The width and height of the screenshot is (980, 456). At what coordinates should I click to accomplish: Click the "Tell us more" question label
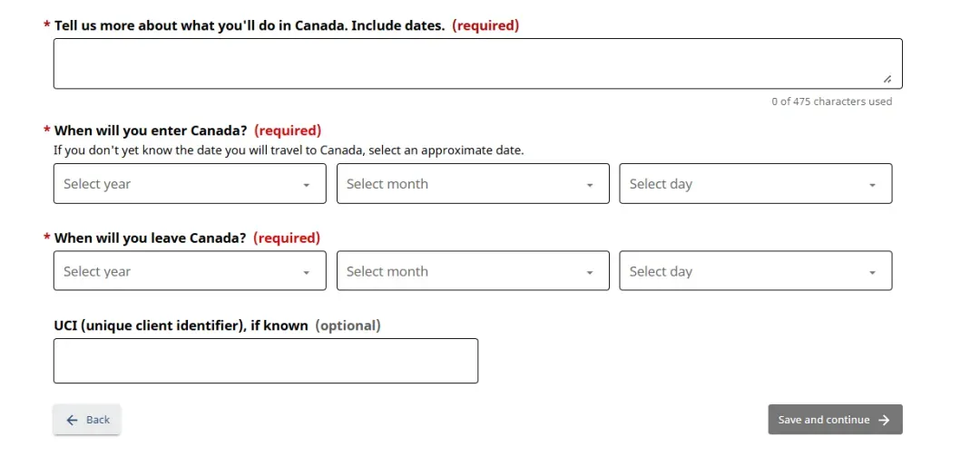[249, 25]
